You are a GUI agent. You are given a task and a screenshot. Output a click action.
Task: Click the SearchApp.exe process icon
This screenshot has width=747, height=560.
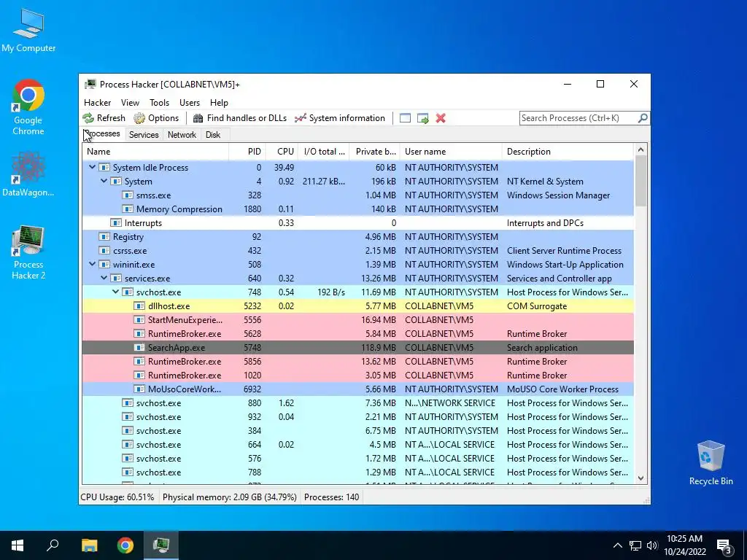click(139, 348)
